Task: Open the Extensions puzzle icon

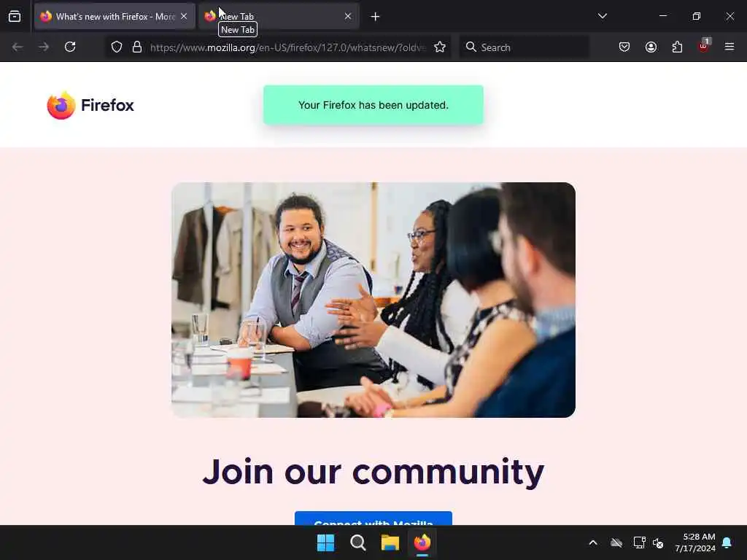Action: point(677,47)
